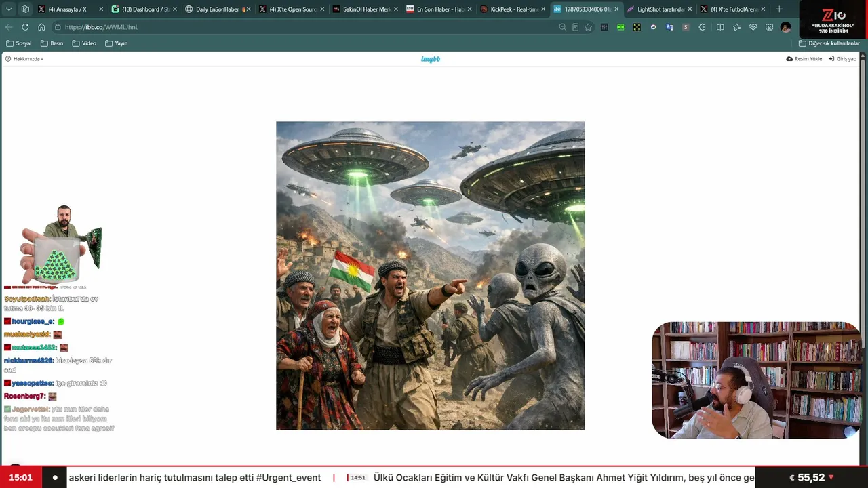Image resolution: width=868 pixels, height=488 pixels.
Task: Close the active 1787053384006 imgbb tab
Action: (x=616, y=9)
